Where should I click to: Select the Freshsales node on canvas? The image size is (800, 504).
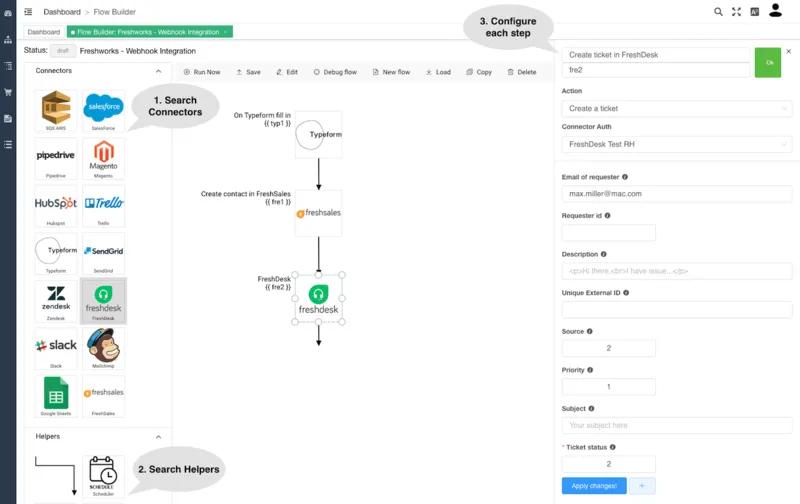coord(318,213)
